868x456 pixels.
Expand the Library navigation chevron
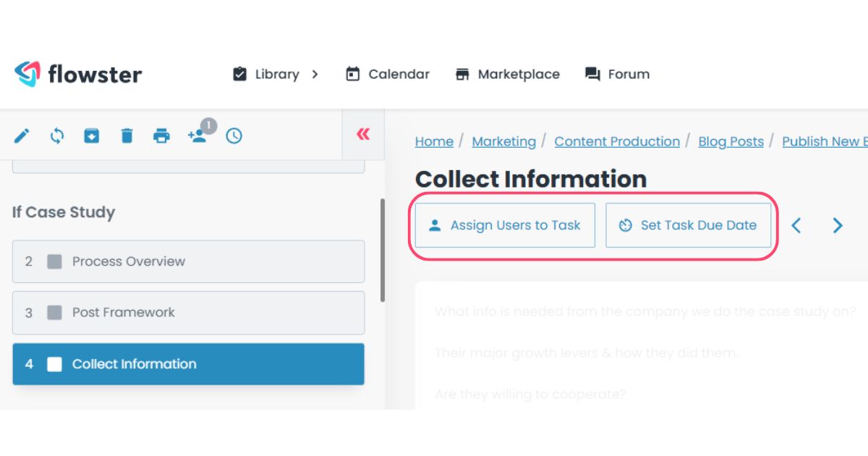click(315, 74)
